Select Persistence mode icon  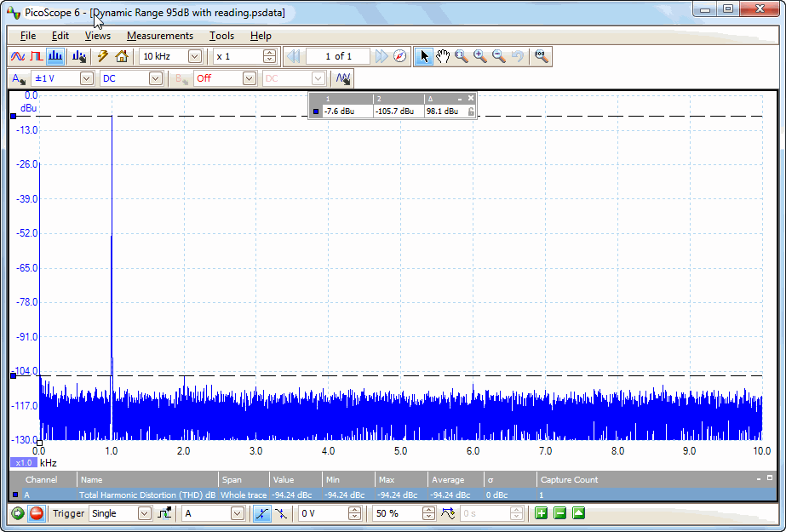click(36, 56)
